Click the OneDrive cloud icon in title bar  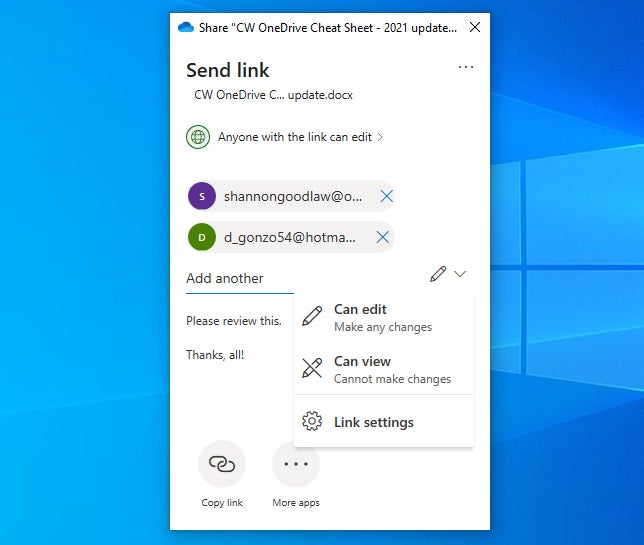click(x=186, y=28)
